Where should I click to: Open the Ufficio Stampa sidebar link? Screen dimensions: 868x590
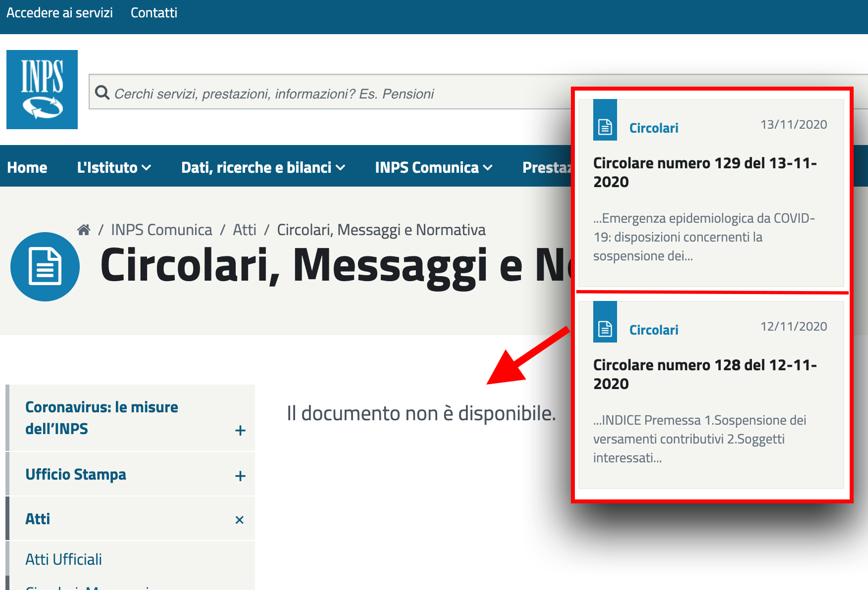click(x=76, y=474)
